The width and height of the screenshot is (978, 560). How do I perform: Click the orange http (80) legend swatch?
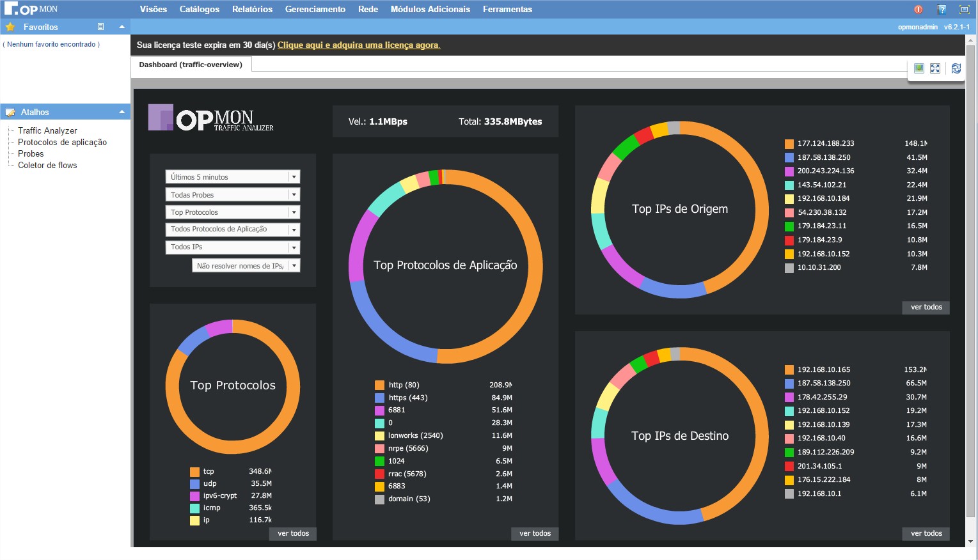(x=379, y=385)
